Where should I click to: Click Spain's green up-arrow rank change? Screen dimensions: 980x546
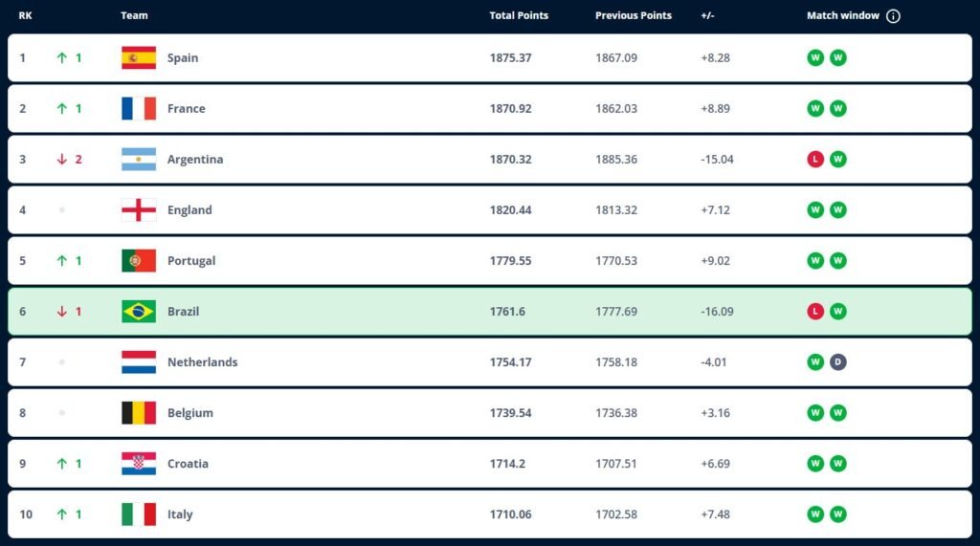click(x=62, y=58)
